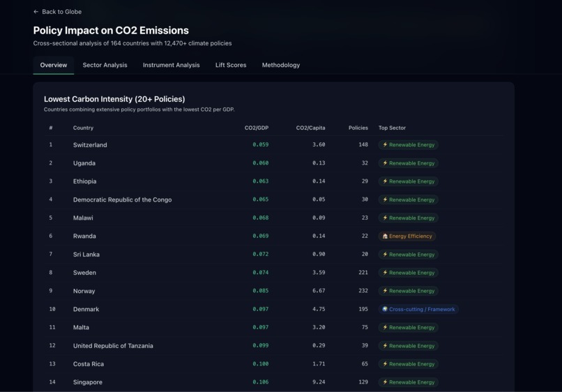
Task: Select the Singapore country name
Action: 87,382
